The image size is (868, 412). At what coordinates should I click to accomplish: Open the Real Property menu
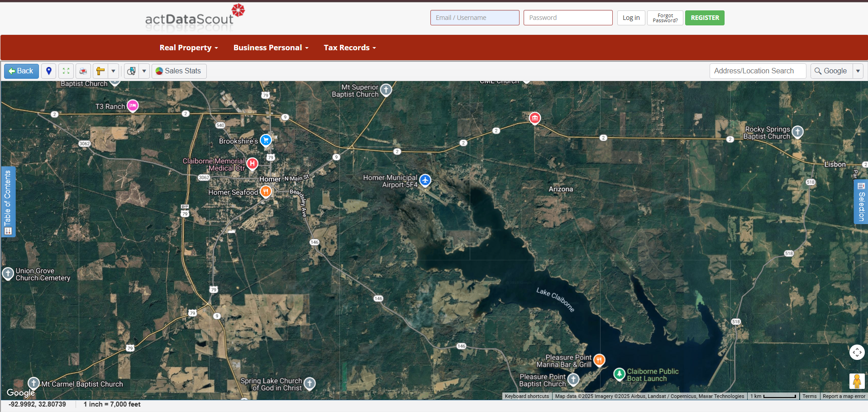pyautogui.click(x=188, y=48)
